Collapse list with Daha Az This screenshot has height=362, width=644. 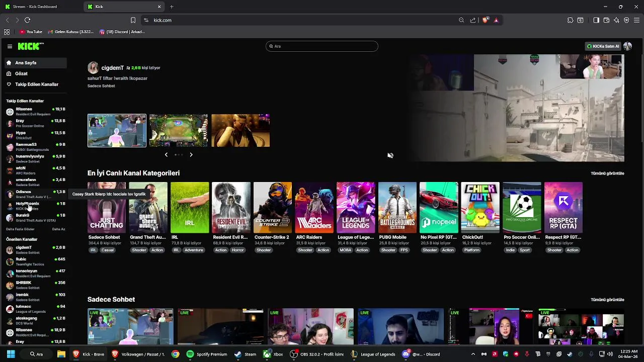58,229
